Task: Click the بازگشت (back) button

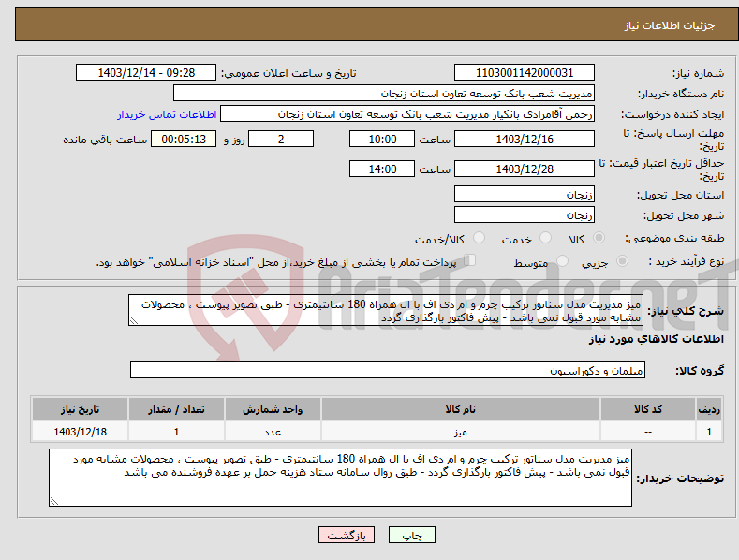Action: [347, 535]
